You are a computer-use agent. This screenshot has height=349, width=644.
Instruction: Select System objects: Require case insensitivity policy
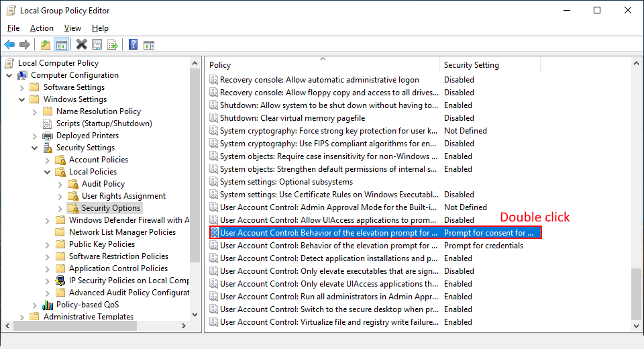pos(328,156)
